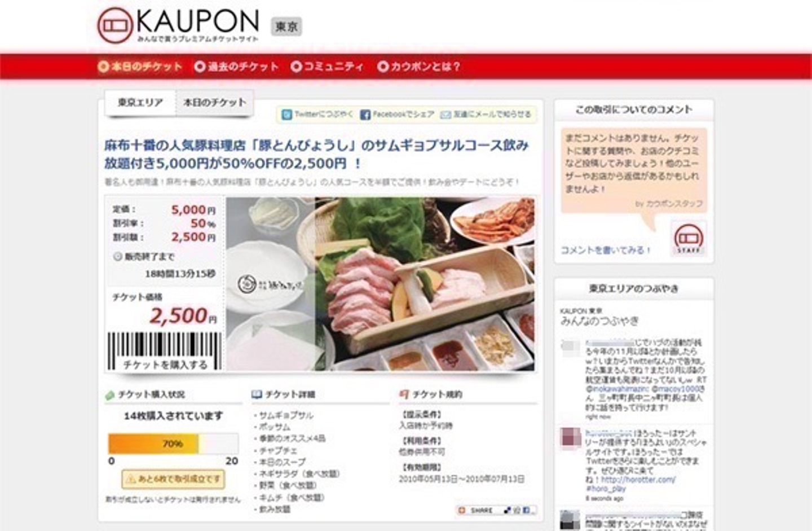Image resolution: width=812 pixels, height=531 pixels.
Task: Open 過去のチケット navigation item
Action: pyautogui.click(x=236, y=67)
